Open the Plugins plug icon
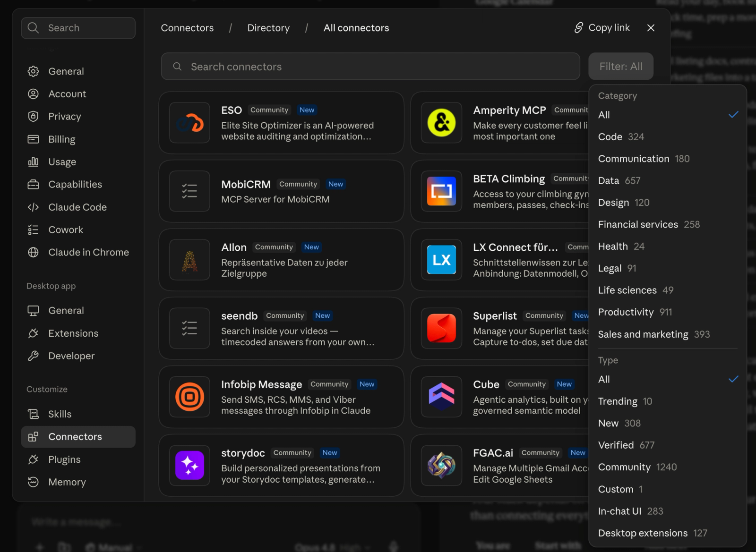 coord(33,459)
